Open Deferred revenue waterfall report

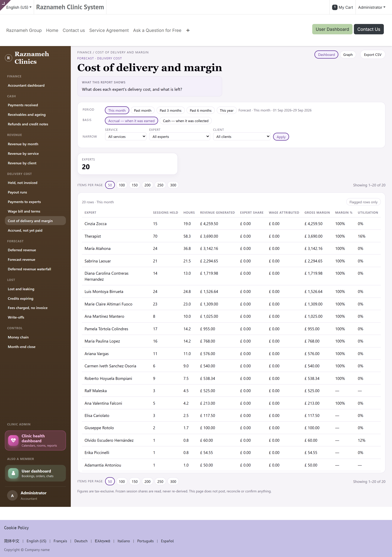tap(29, 269)
